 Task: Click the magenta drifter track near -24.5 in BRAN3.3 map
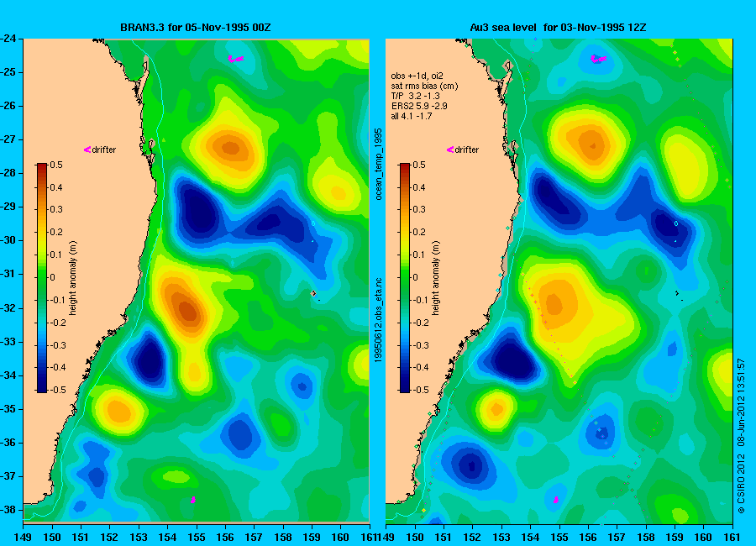coord(236,59)
